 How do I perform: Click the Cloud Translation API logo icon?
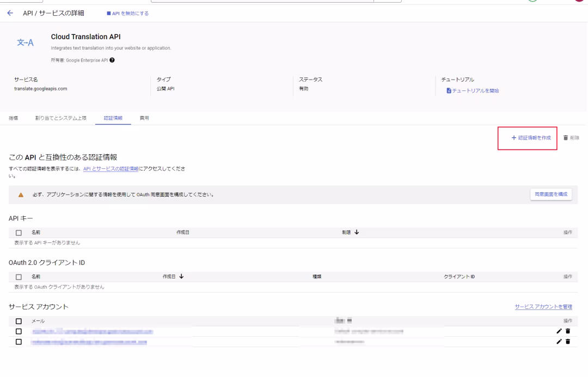click(x=25, y=42)
